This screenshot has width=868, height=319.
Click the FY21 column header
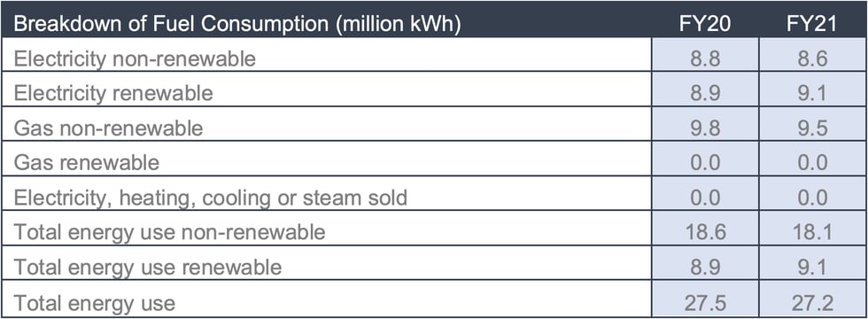[813, 26]
